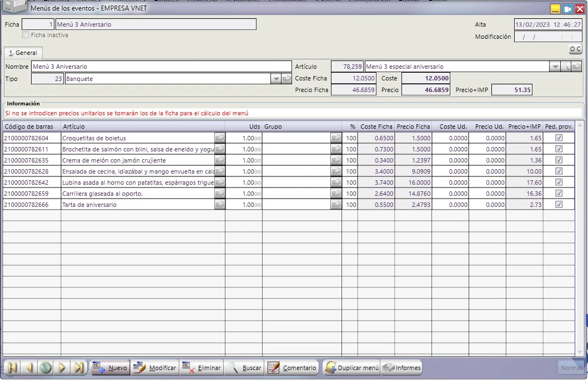The image size is (588, 380).
Task: Click the Duplicar menú button
Action: [352, 368]
